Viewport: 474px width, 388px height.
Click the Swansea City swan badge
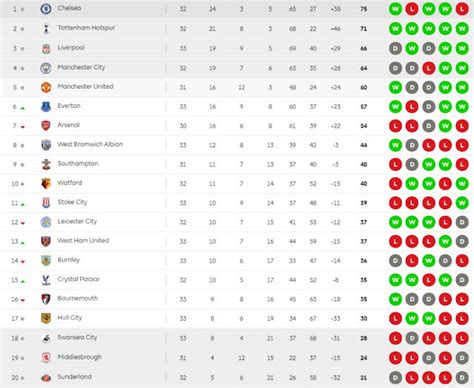(46, 339)
